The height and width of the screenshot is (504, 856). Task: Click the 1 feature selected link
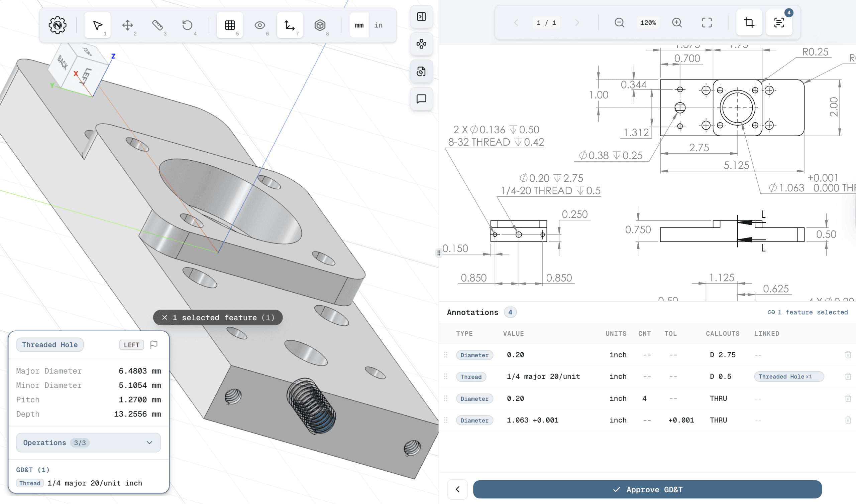[808, 312]
